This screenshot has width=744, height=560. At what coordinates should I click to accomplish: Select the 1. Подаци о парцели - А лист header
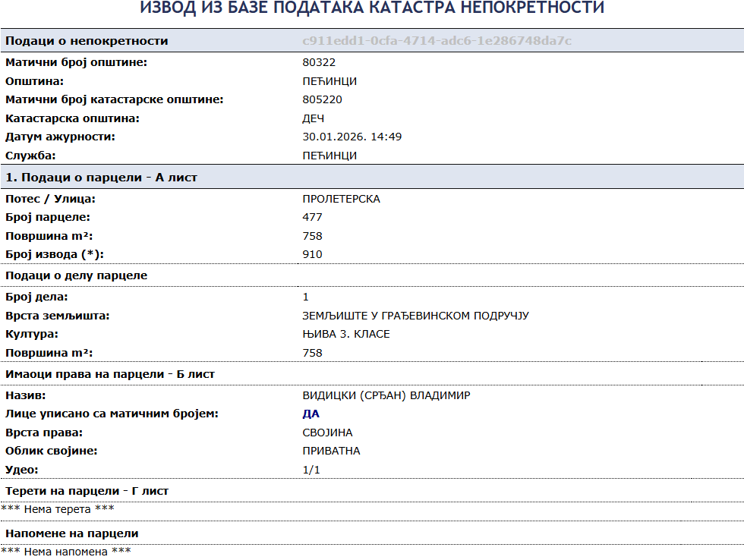(102, 178)
